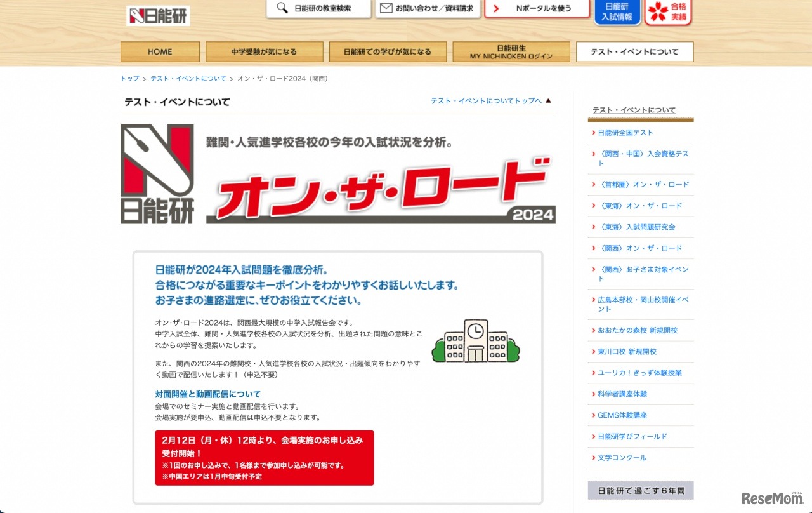Click the sidebar heading テスト・イベントについて

634,110
